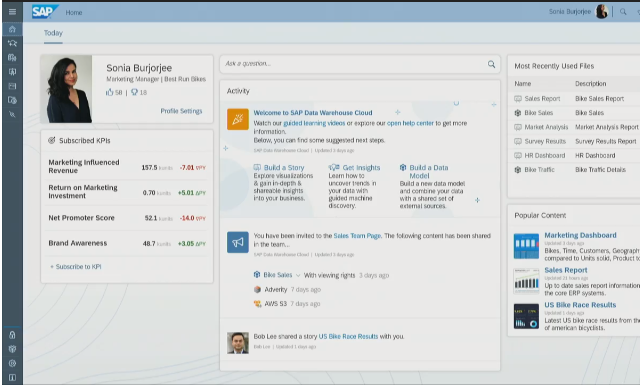Click the Market Analysis file icon

point(518,127)
